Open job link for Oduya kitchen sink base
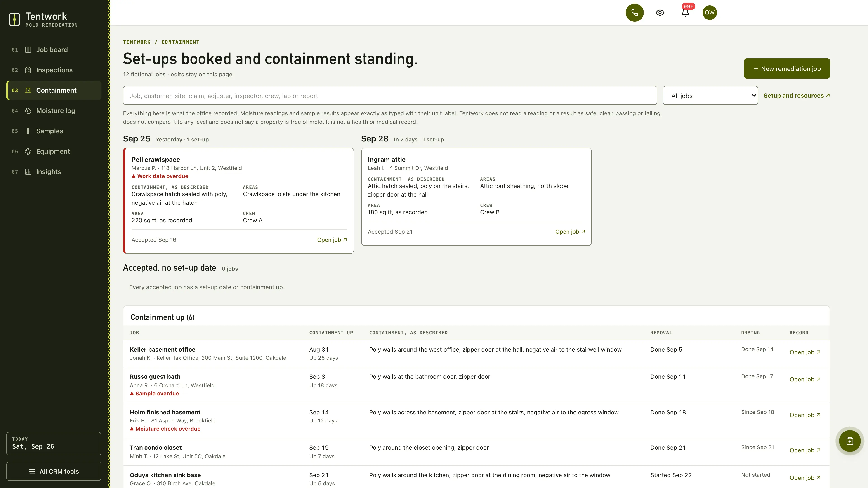868x488 pixels. (x=805, y=478)
